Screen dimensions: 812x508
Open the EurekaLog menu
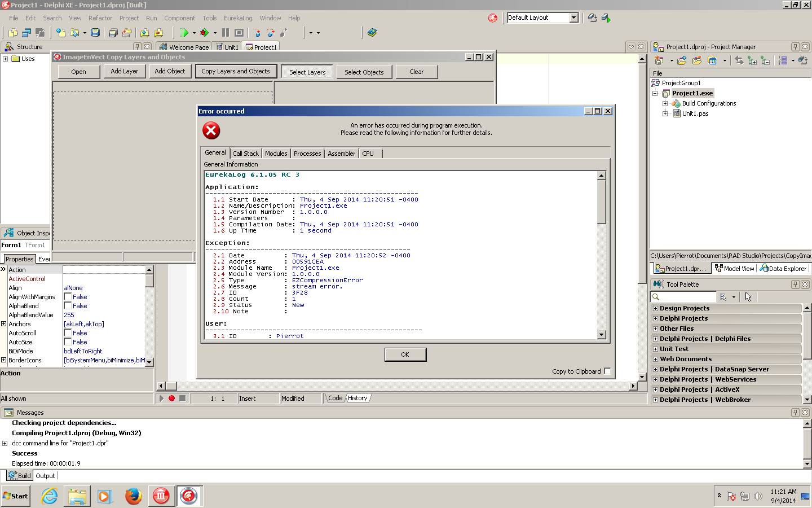coord(238,18)
